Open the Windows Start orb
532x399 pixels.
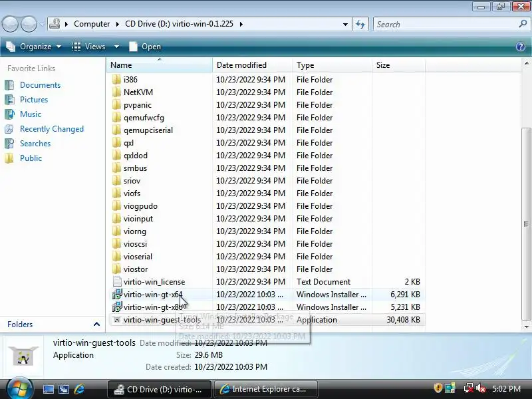tap(19, 388)
